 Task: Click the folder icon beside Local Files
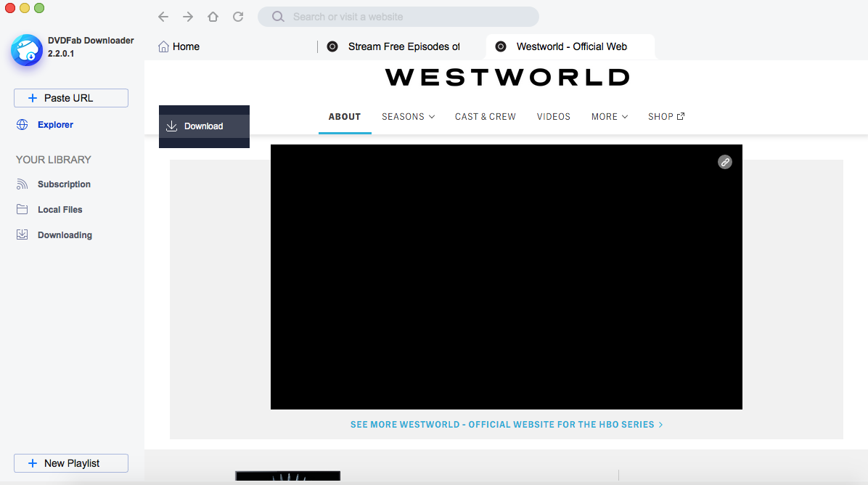[x=22, y=209]
